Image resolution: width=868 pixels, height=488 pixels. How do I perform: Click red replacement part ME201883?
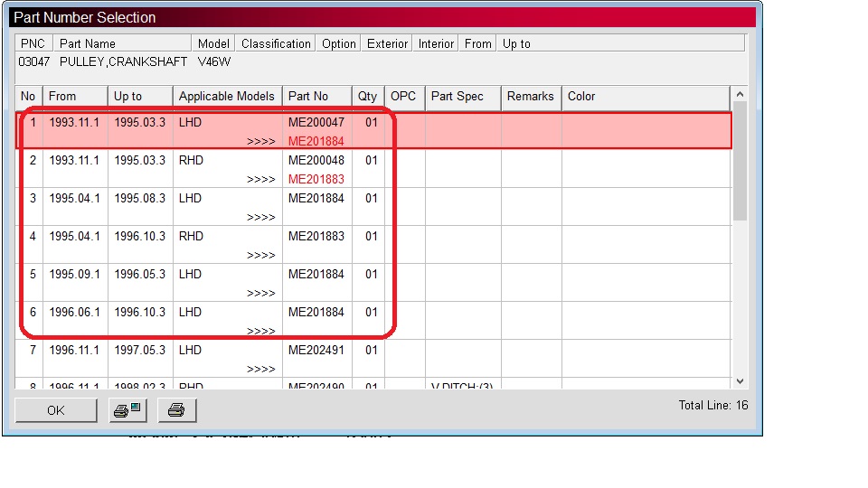316,180
